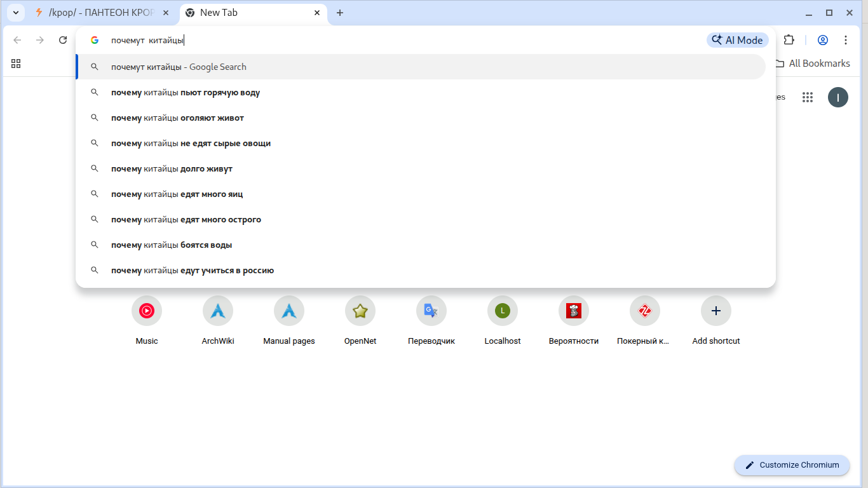Viewport: 868px width, 488px height.
Task: Click the address bar text field
Action: coord(405,40)
